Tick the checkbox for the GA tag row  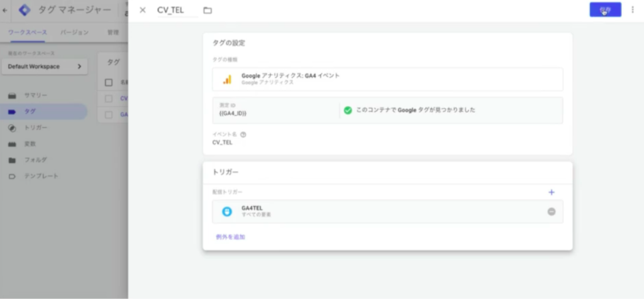108,115
